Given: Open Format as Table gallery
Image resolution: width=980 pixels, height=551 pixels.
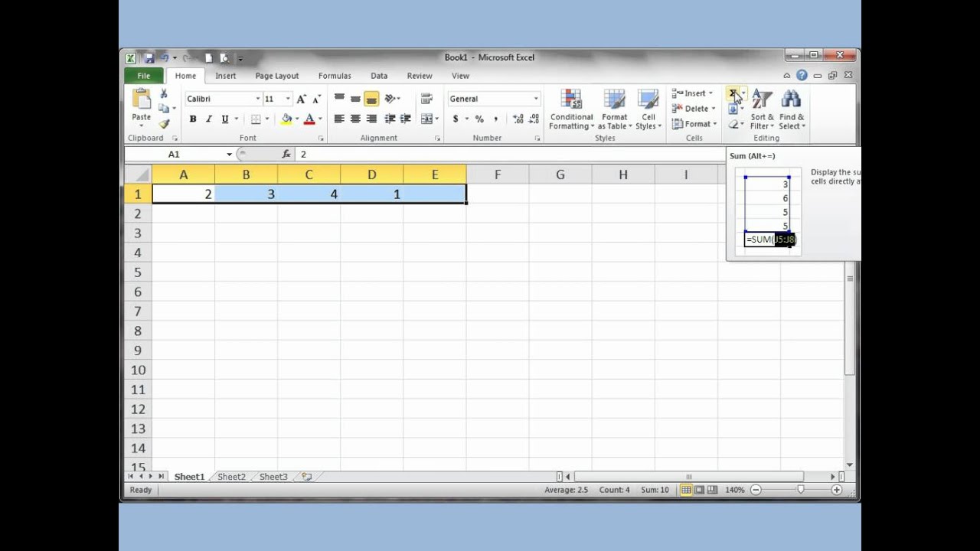Looking at the screenshot, I should tap(614, 109).
